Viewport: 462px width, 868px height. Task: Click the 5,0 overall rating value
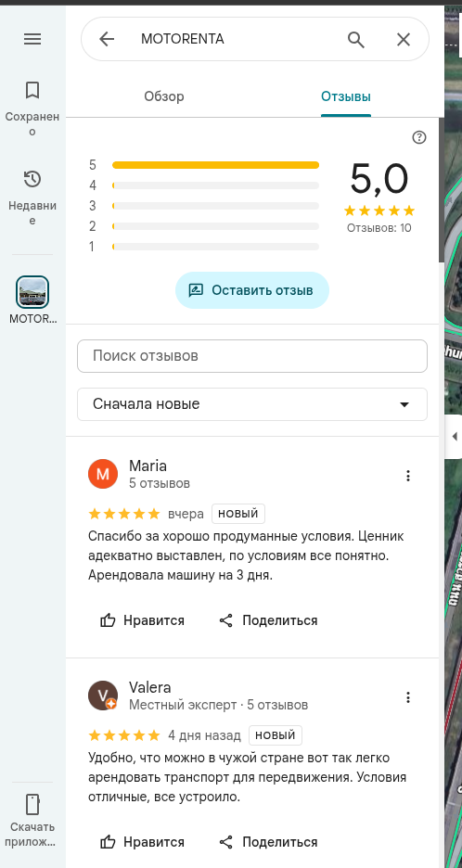point(379,179)
